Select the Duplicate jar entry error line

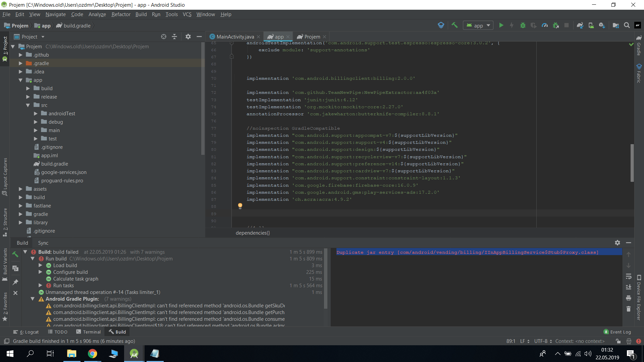pyautogui.click(x=467, y=252)
